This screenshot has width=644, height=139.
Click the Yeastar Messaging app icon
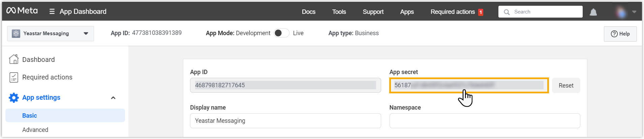(x=16, y=33)
